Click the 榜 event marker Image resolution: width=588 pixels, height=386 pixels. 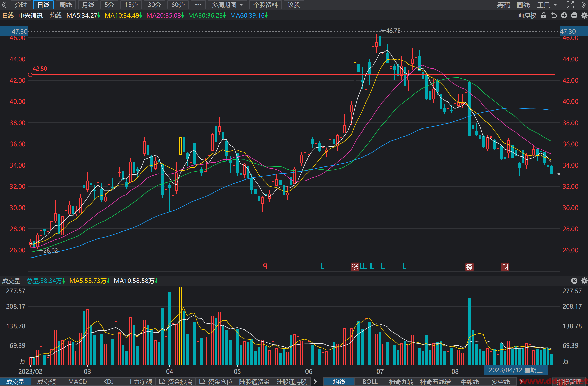click(469, 267)
